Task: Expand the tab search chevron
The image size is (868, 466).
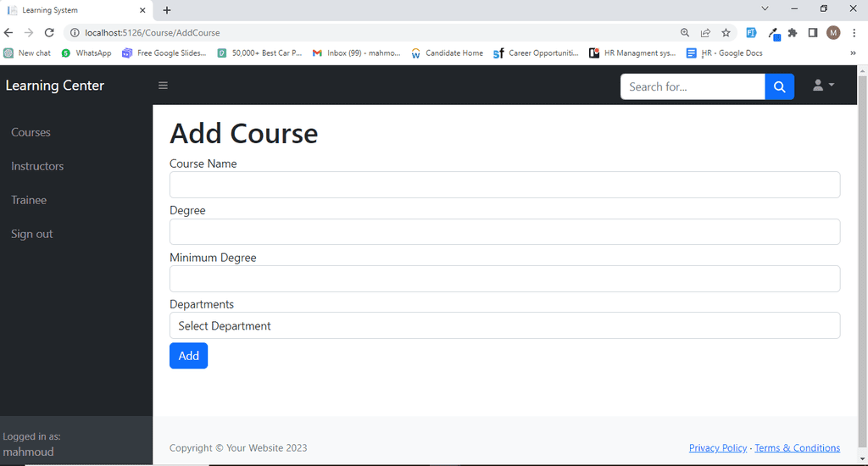Action: [x=765, y=8]
